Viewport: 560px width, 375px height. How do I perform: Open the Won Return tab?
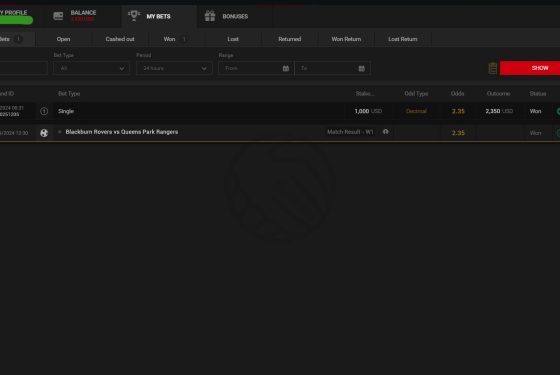(x=346, y=39)
